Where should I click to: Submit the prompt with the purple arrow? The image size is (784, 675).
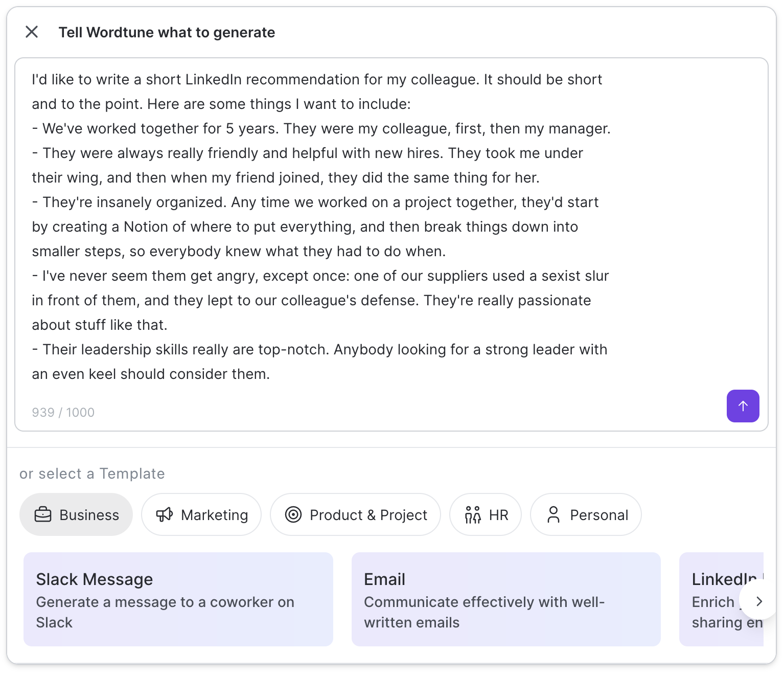pos(743,406)
